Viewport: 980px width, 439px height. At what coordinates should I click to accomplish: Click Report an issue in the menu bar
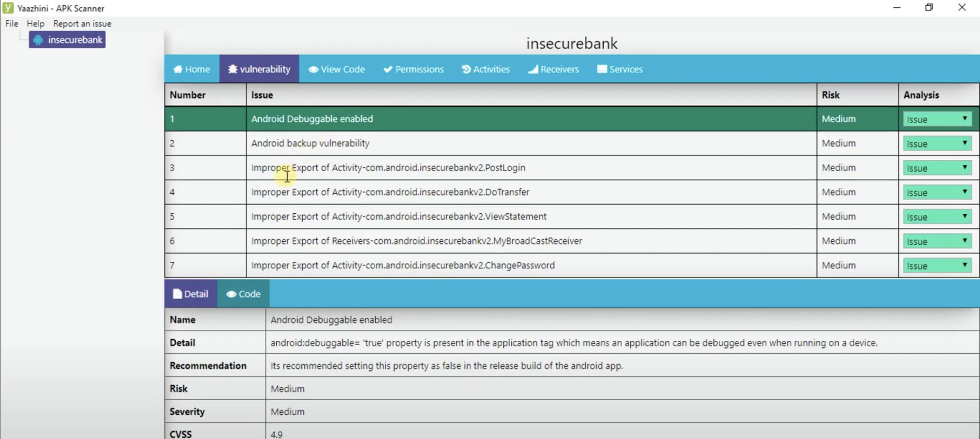pos(82,24)
